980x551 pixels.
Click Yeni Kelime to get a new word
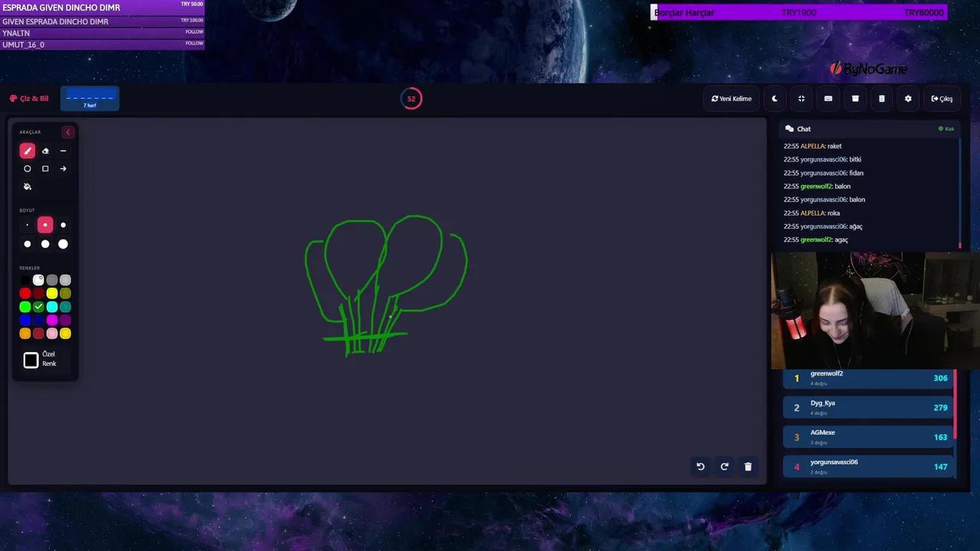click(731, 99)
